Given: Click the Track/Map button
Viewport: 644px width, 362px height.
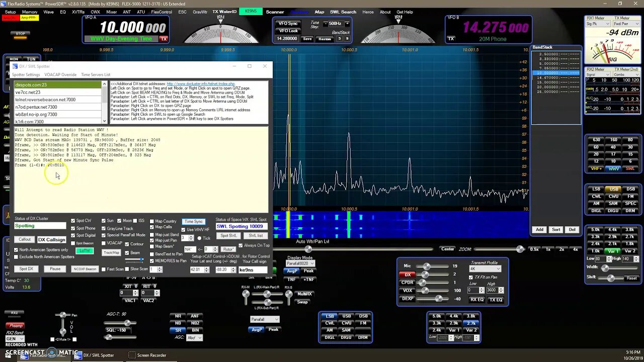Looking at the screenshot, I should 112,253.
